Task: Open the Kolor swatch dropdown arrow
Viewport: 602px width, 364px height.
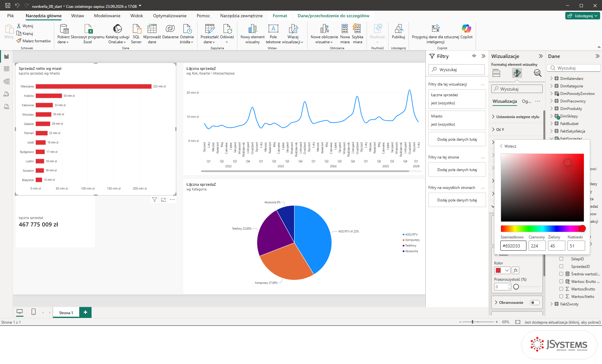Action: tap(507, 270)
